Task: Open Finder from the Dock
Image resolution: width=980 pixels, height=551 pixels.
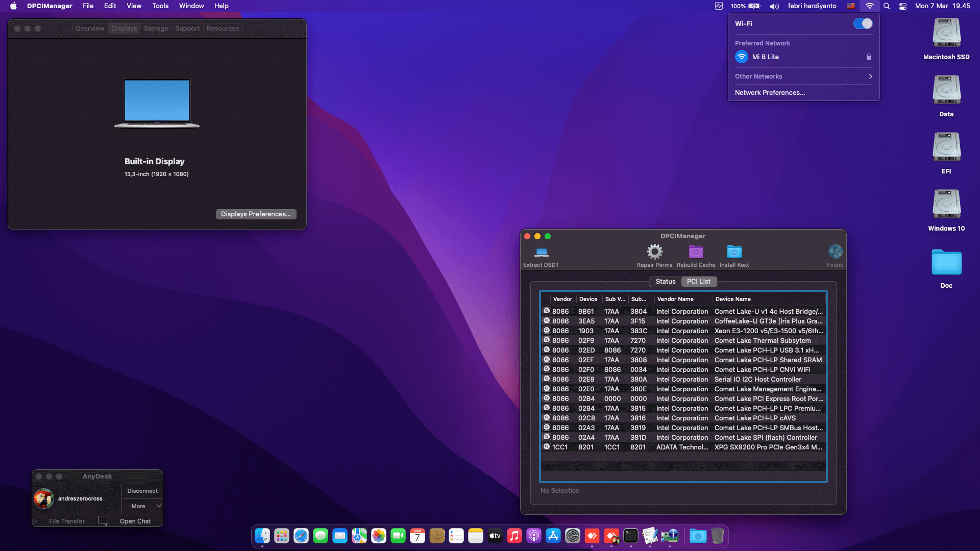Action: point(262,536)
